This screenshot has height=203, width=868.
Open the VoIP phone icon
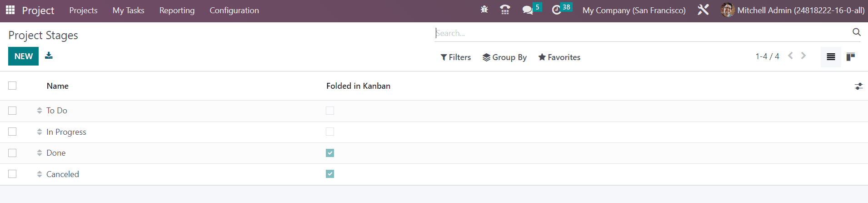(x=505, y=10)
